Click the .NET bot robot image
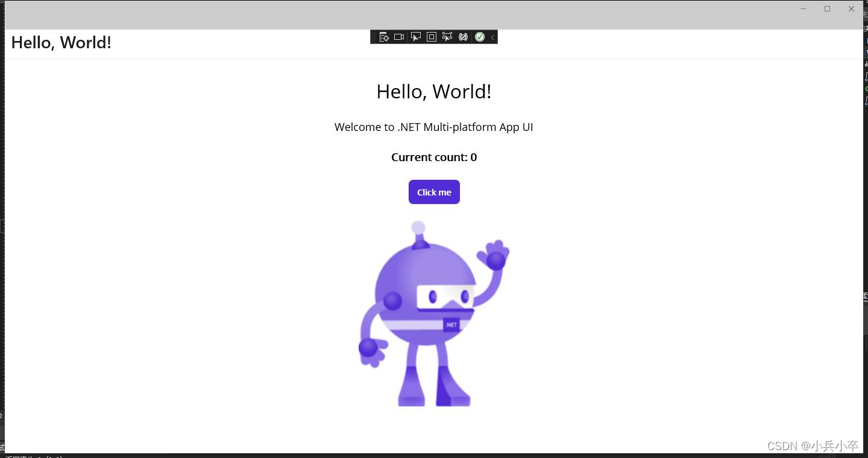 tap(434, 314)
